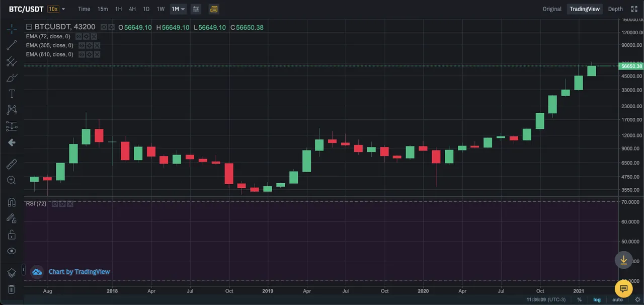Open the BTC/USDT pair dropdown arrow
The width and height of the screenshot is (644, 305).
pyautogui.click(x=63, y=9)
